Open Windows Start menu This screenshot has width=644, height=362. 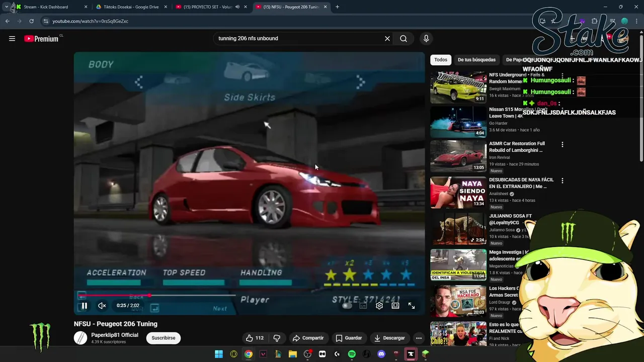coord(219,354)
